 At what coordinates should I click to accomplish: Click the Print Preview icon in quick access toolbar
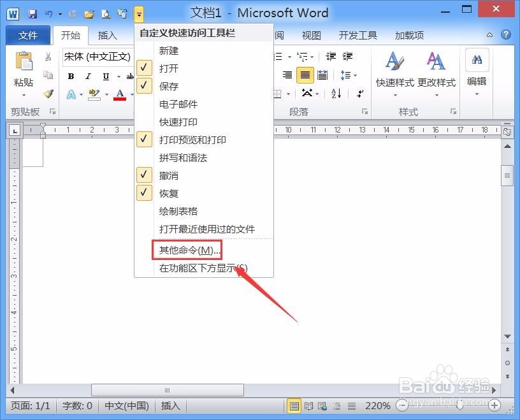point(106,14)
